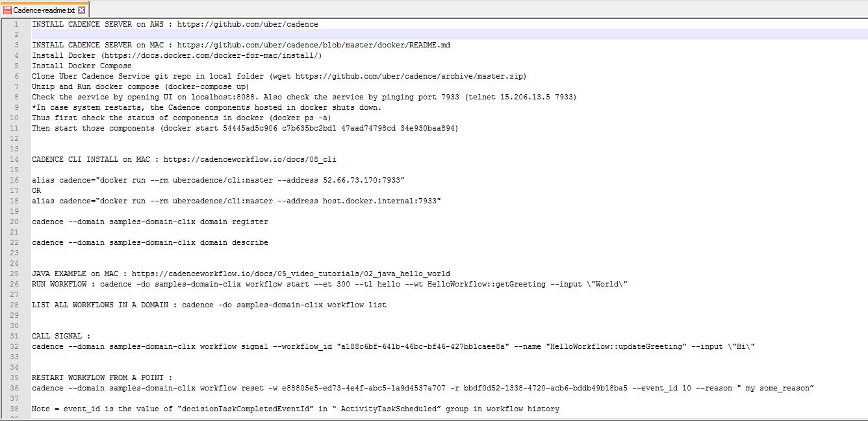
Task: Click "--event_id 10" in the reset command
Action: 661,388
